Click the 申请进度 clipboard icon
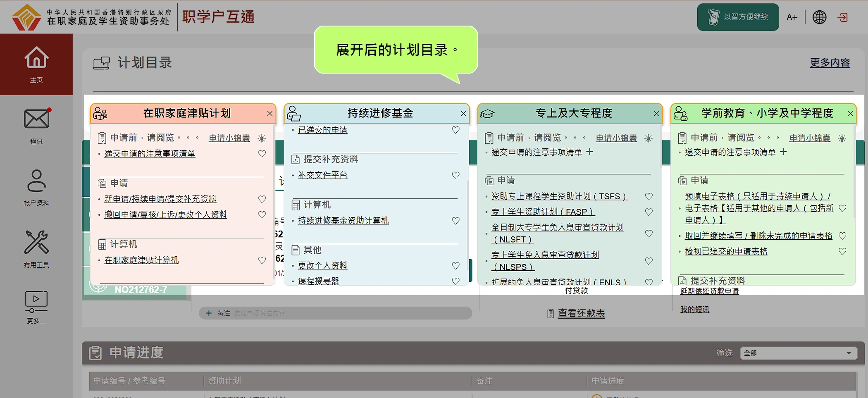This screenshot has height=398, width=868. pyautogui.click(x=95, y=353)
